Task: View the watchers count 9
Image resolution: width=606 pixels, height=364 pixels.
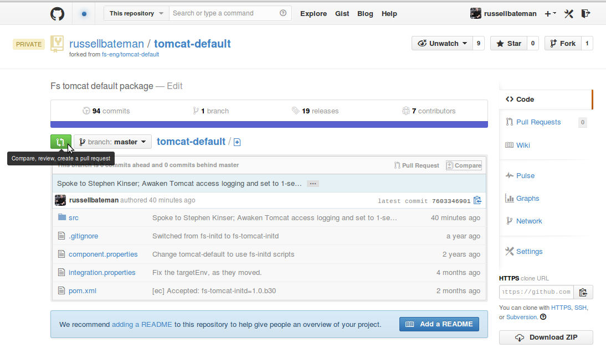Action: pyautogui.click(x=479, y=43)
